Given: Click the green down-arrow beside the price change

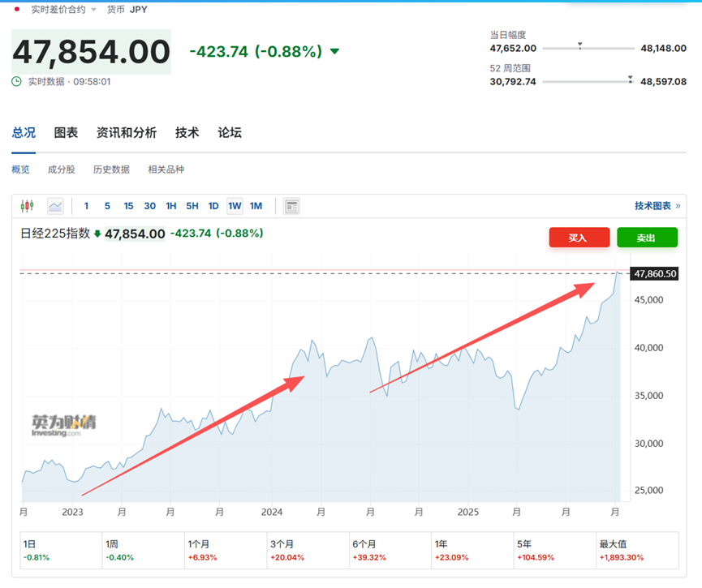Looking at the screenshot, I should click(334, 50).
